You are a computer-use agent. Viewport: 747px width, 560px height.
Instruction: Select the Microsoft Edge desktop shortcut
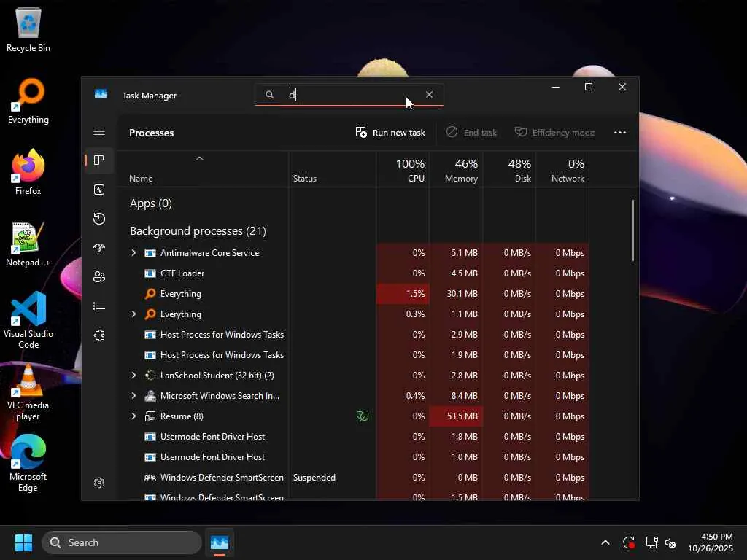[x=28, y=463]
